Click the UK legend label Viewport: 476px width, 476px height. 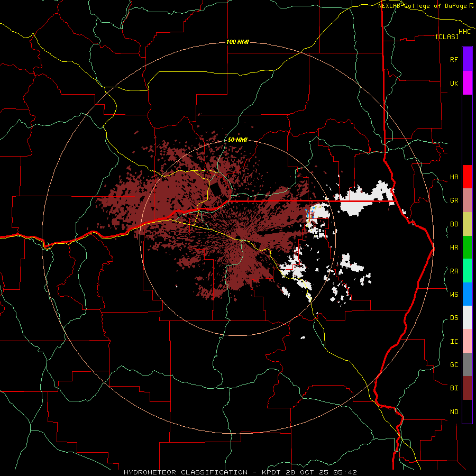point(454,83)
